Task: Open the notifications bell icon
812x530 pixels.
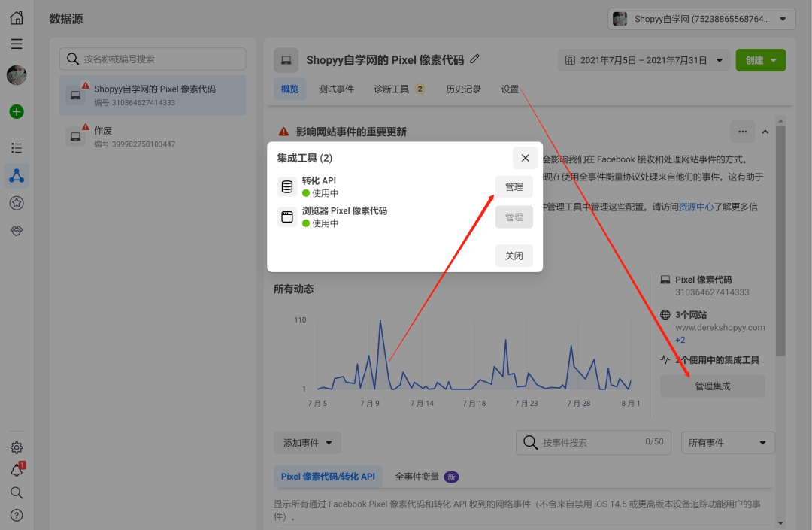Action: pos(17,470)
